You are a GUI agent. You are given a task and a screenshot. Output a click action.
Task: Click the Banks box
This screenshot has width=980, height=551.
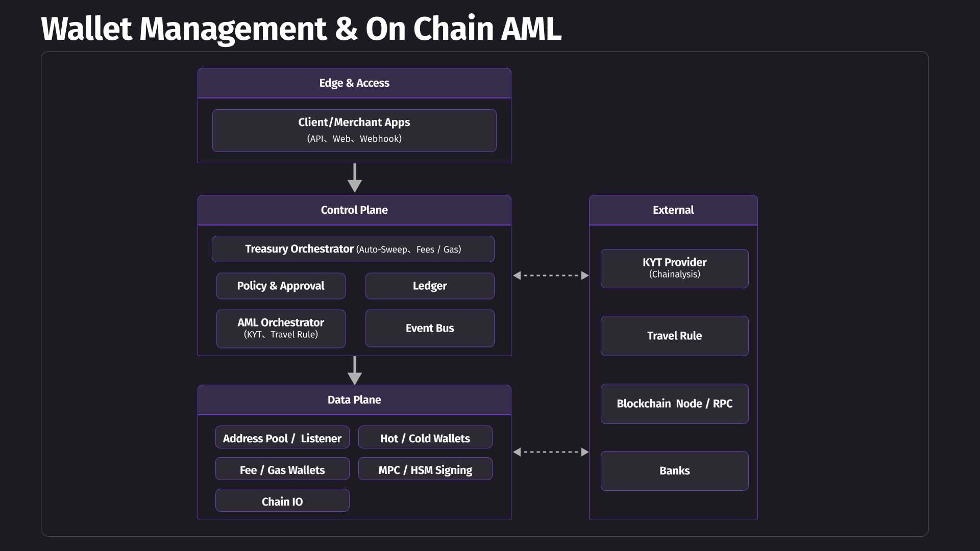pyautogui.click(x=674, y=471)
